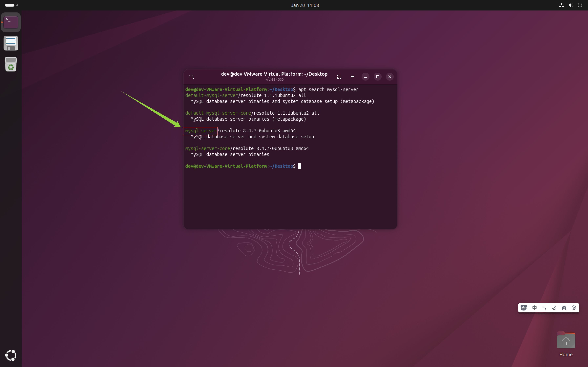Open the Trash from the dock

click(11, 64)
